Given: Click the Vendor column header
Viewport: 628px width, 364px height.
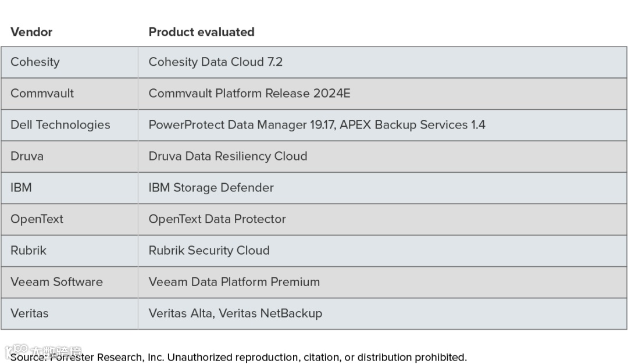Looking at the screenshot, I should point(31,32).
